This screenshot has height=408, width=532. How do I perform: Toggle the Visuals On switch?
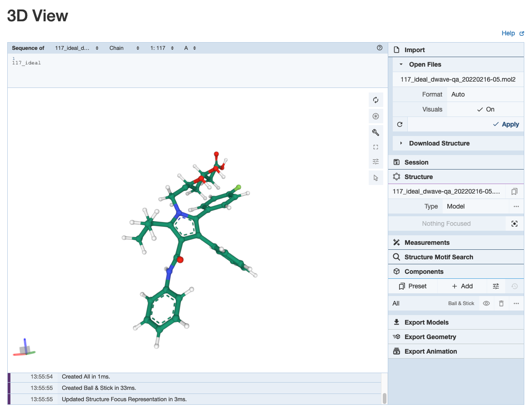click(x=485, y=109)
